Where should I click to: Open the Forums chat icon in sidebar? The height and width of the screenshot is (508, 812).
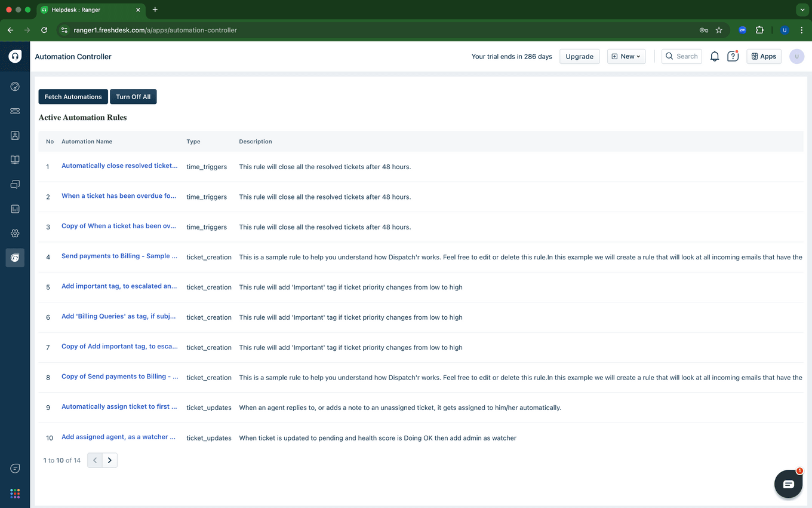point(15,184)
